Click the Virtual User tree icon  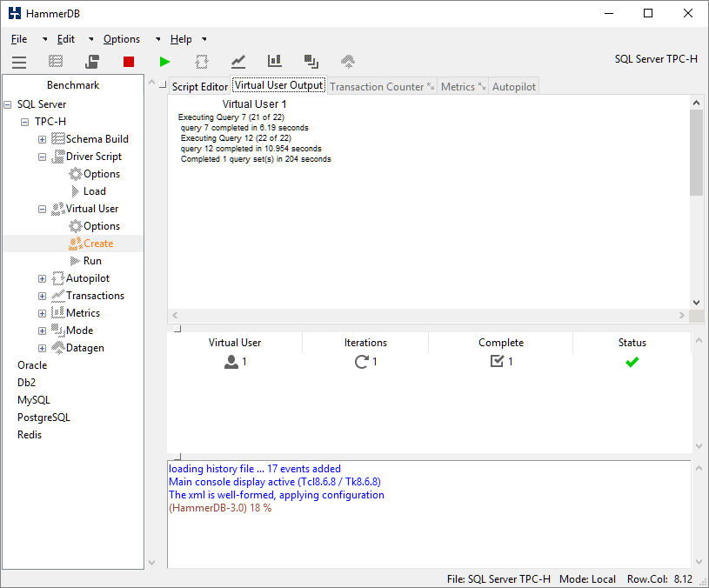[x=58, y=209]
